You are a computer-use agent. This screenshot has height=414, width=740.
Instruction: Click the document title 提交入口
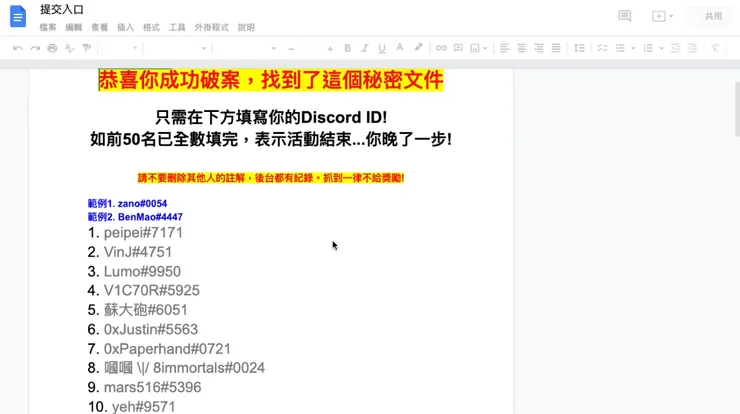[x=62, y=9]
